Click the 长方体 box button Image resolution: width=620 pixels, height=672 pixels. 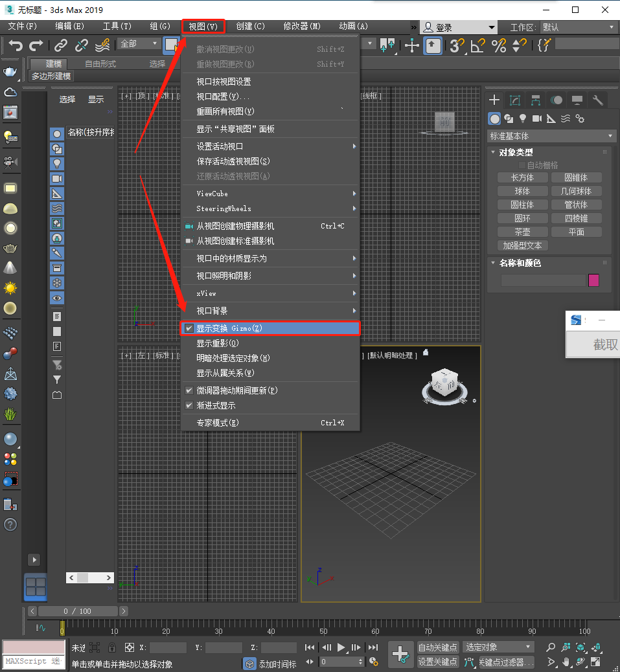click(x=523, y=177)
